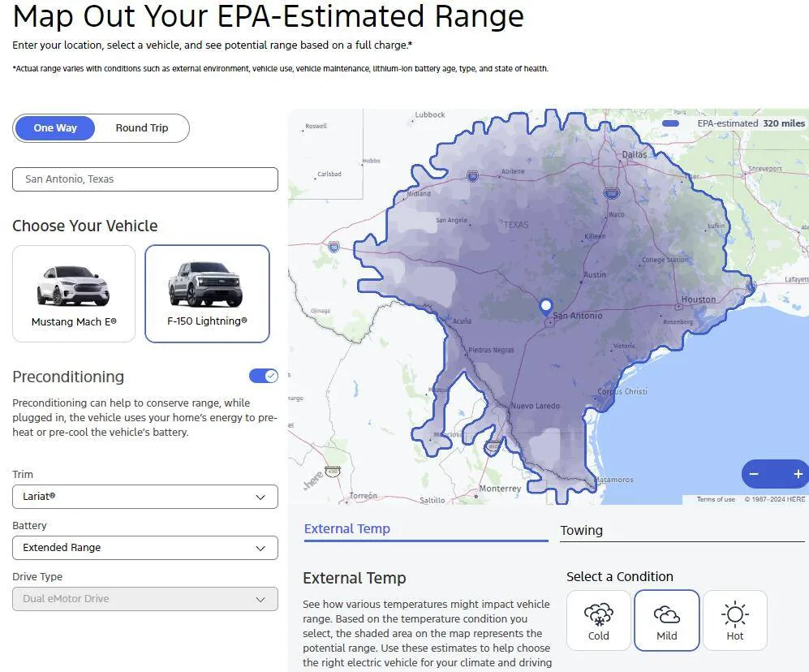This screenshot has height=672, width=809.
Task: Select the One Way trip option
Action: 55,128
